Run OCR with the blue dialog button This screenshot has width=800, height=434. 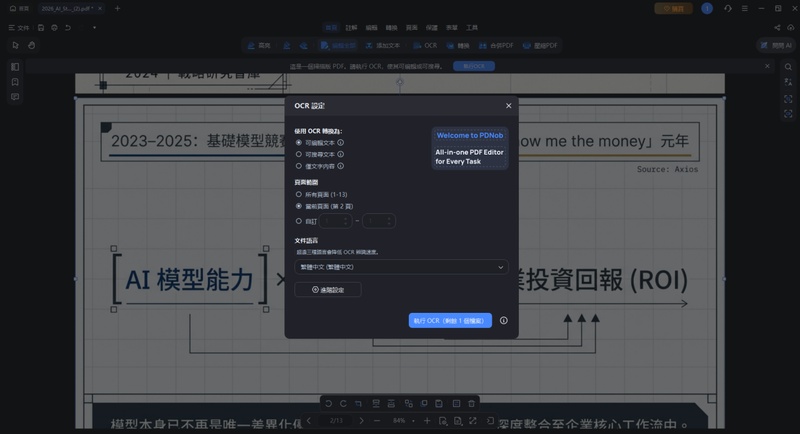point(450,320)
